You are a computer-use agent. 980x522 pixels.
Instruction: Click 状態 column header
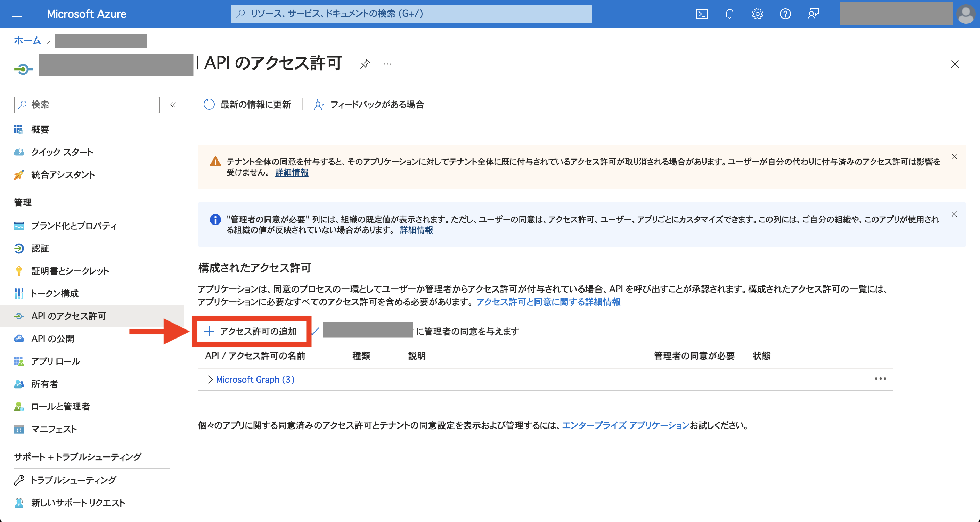pyautogui.click(x=762, y=356)
